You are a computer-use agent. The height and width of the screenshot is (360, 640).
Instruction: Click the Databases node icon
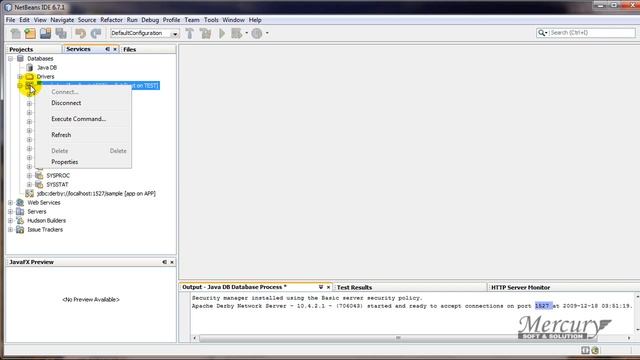(20, 58)
